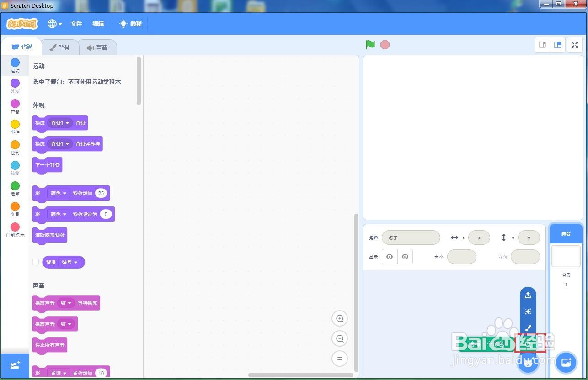Click the sprite 名字 input field
Screen dimensions: 588x380
point(411,237)
